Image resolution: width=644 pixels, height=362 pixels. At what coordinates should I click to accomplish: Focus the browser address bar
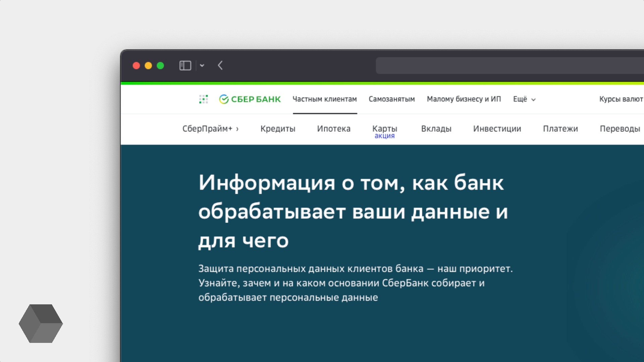[x=510, y=65]
